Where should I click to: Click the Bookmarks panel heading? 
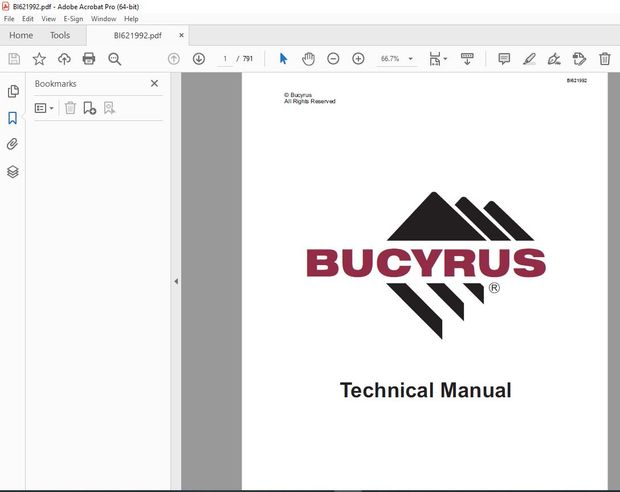tap(55, 83)
